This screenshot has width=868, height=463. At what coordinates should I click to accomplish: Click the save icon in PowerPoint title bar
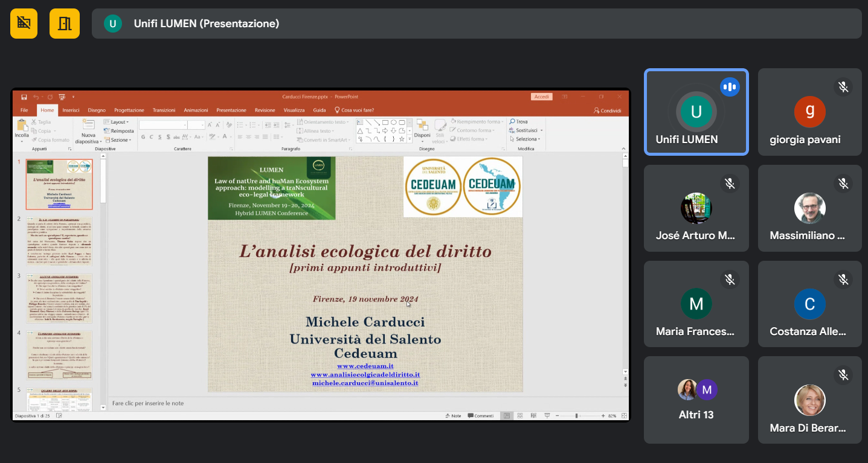pos(24,97)
